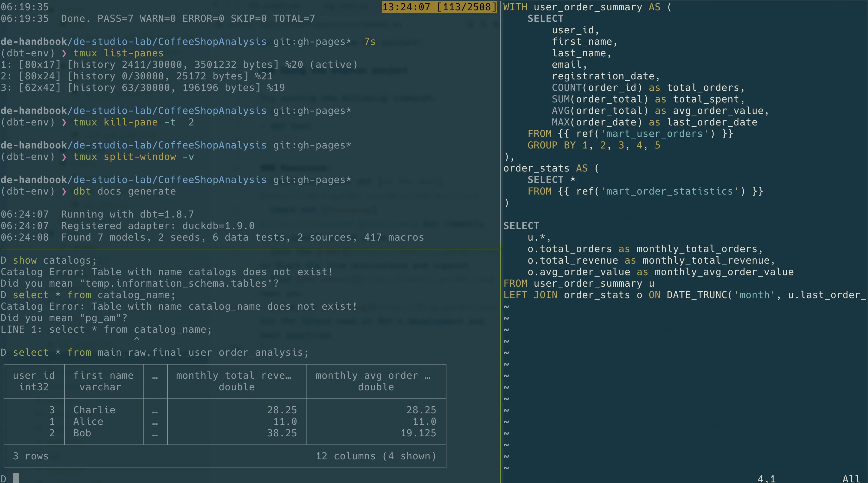Click pane 3 listing line '[62x42]'

tap(143, 87)
